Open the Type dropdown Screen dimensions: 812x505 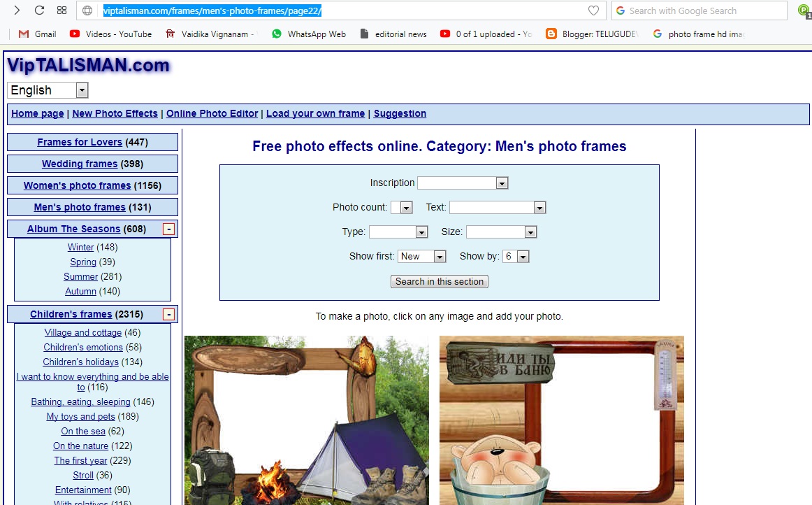(398, 232)
